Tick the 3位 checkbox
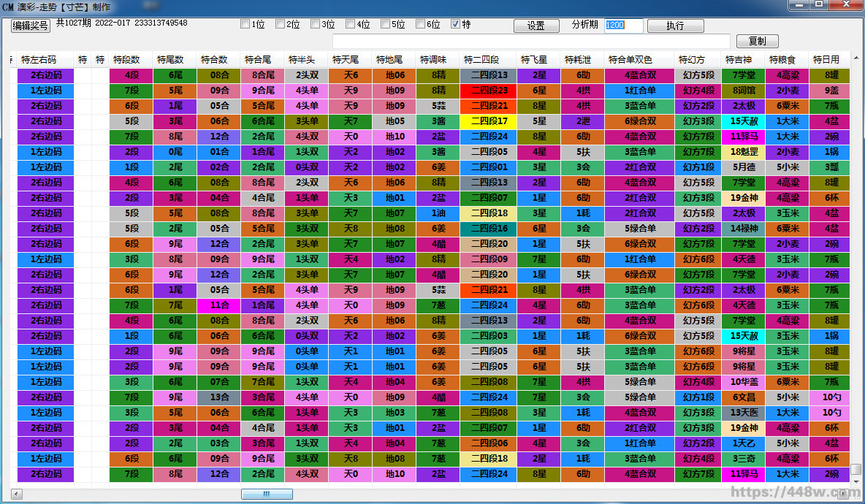865x504 pixels. tap(316, 24)
